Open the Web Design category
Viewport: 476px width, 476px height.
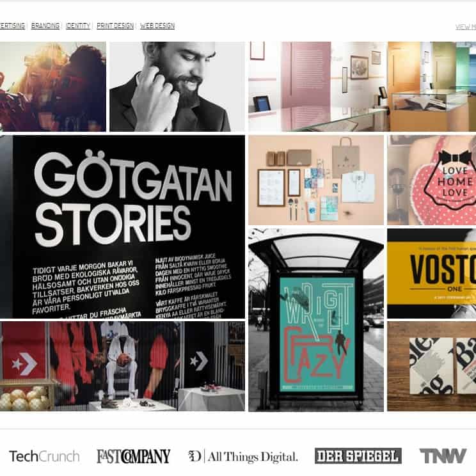[157, 26]
